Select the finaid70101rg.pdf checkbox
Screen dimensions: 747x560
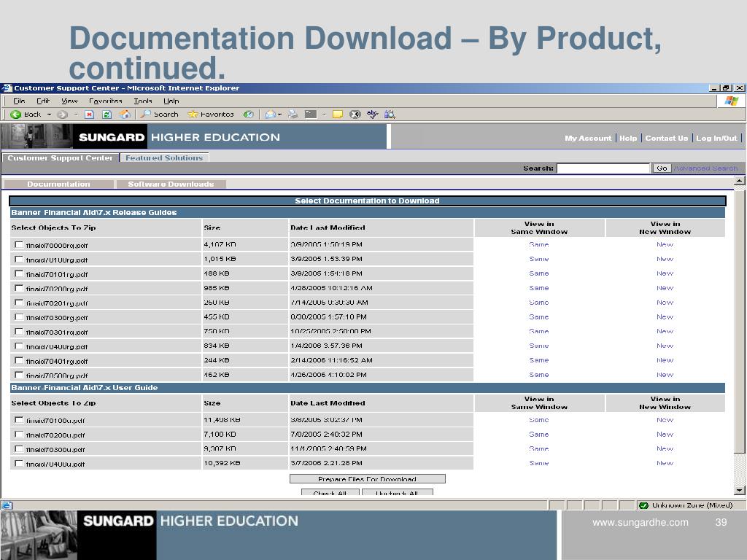[x=19, y=274]
